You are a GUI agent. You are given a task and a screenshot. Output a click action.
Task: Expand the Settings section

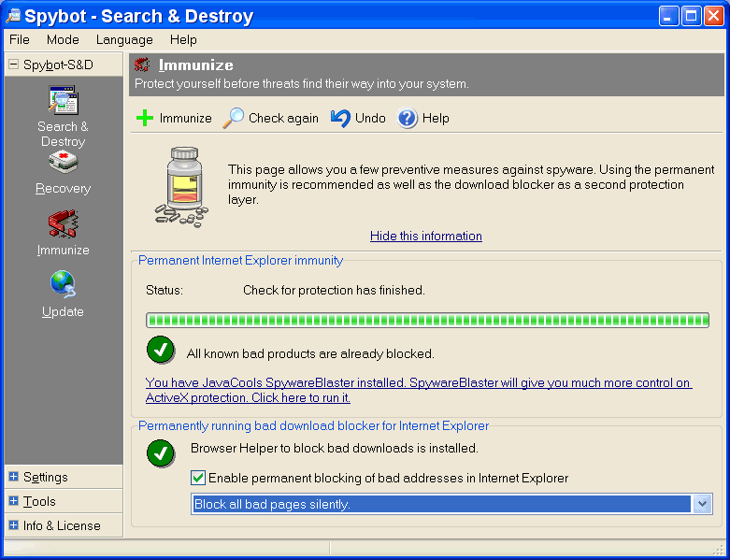click(13, 477)
